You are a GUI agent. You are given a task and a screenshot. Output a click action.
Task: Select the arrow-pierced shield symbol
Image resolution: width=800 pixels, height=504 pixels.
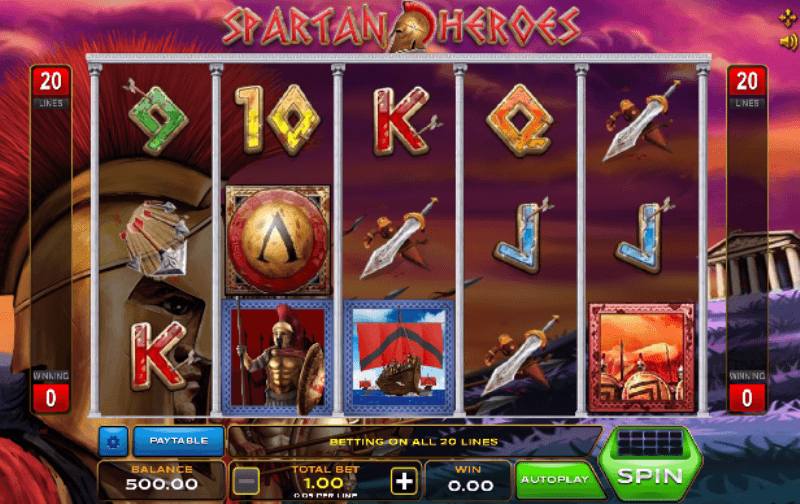pyautogui.click(x=156, y=238)
